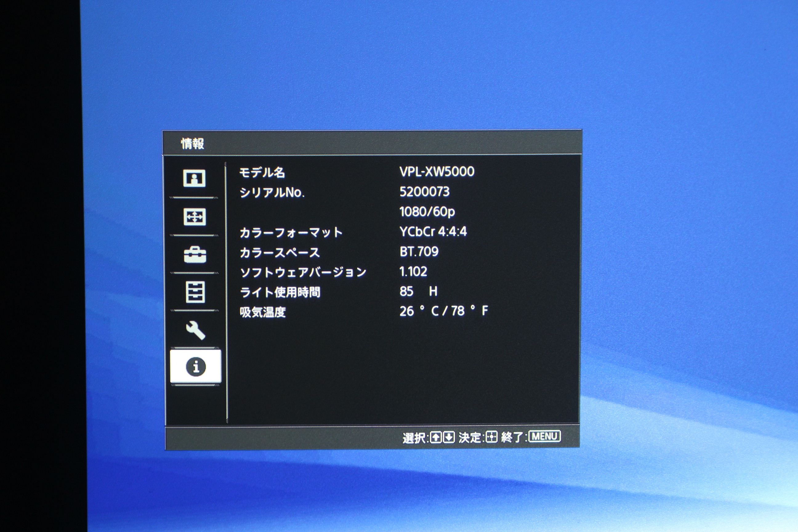Click the 終了: hint text
This screenshot has height=532, width=798.
tap(514, 437)
